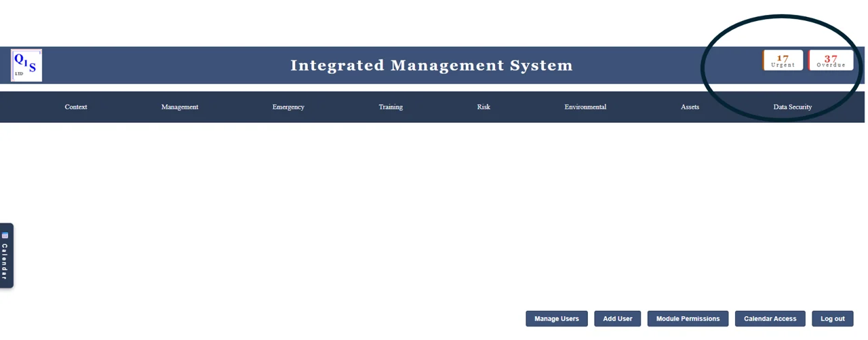Click the QIS Ltd logo

point(26,65)
